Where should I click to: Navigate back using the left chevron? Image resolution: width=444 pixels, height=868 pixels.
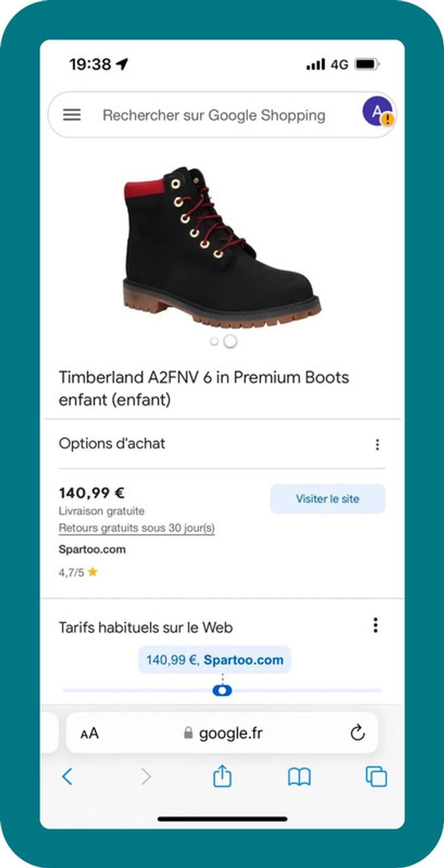[x=68, y=775]
